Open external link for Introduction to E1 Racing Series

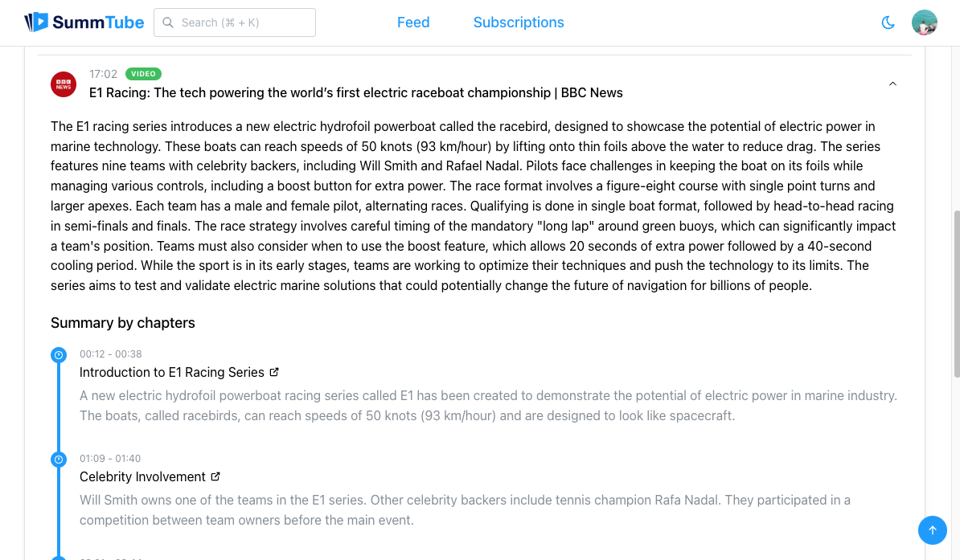click(x=274, y=372)
